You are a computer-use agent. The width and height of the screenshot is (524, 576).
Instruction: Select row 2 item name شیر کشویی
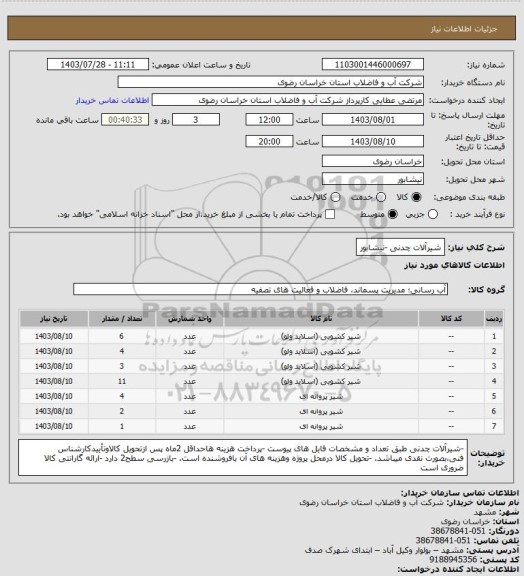click(321, 351)
